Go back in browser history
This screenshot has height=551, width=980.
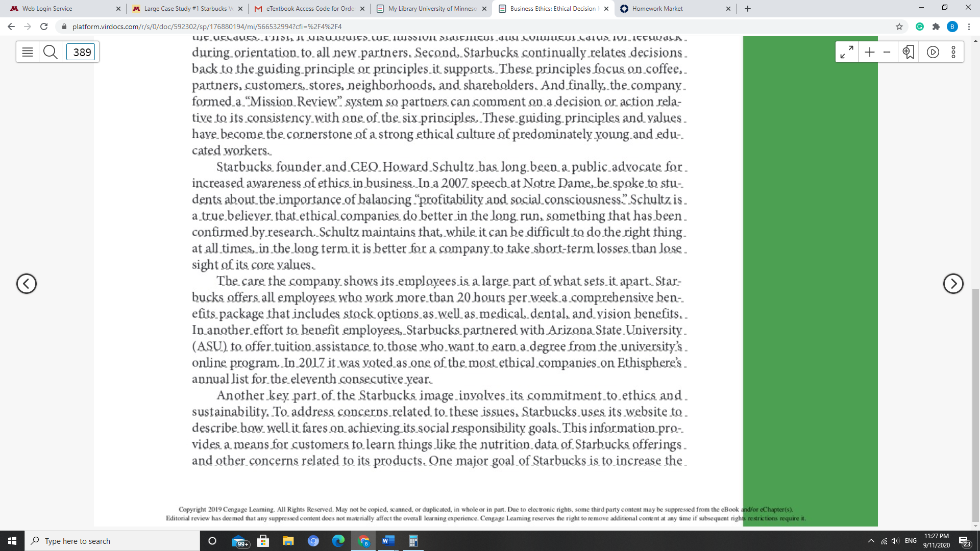pyautogui.click(x=11, y=27)
